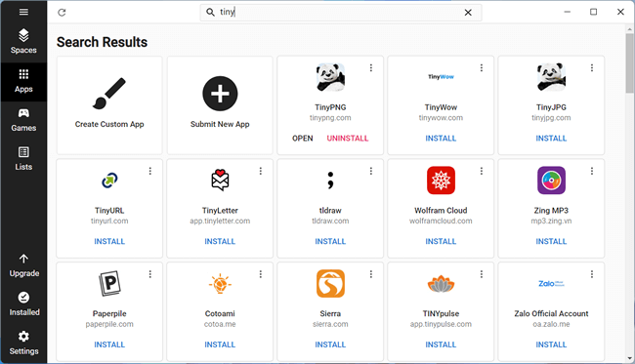Click the Sierra orange icon
Image resolution: width=635 pixels, height=364 pixels.
click(x=330, y=284)
